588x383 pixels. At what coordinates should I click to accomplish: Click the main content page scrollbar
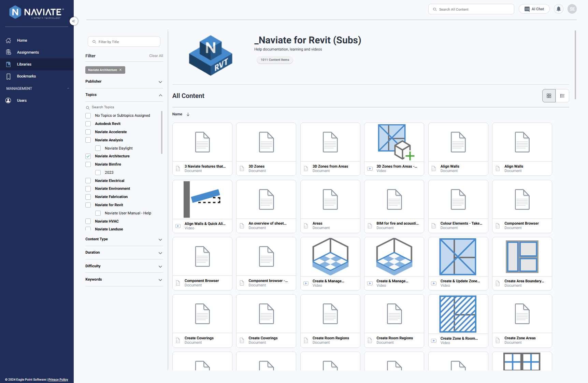[575, 65]
